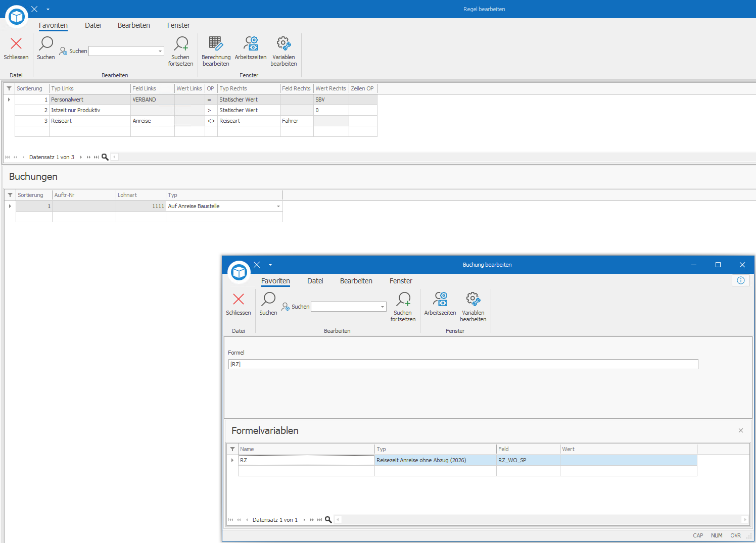Click the info icon in Buchung bearbeiten
Screen dimensions: 756x543
pyautogui.click(x=741, y=280)
